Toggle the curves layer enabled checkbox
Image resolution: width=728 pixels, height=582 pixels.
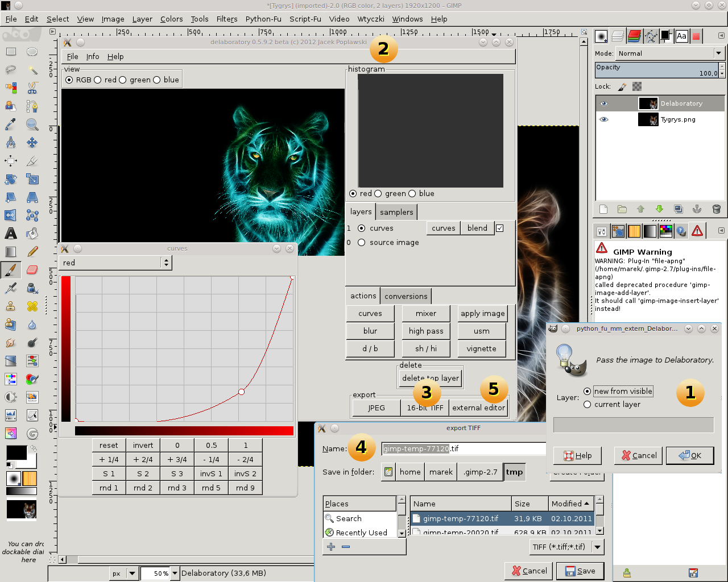tap(499, 228)
